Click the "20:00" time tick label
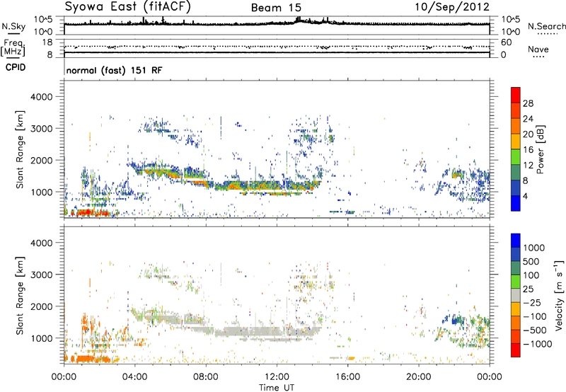Screen dimensions: 566x392 tap(418, 377)
